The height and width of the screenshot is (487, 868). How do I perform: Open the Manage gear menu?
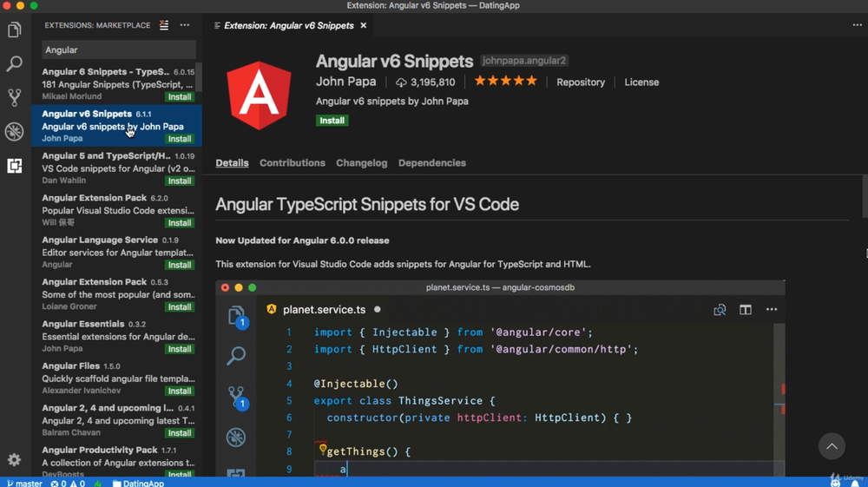tap(15, 459)
